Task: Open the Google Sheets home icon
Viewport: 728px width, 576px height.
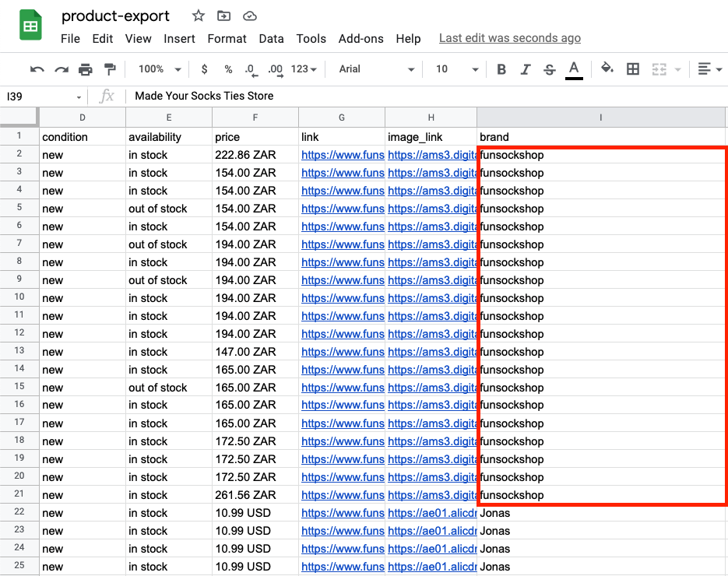Action: [30, 25]
